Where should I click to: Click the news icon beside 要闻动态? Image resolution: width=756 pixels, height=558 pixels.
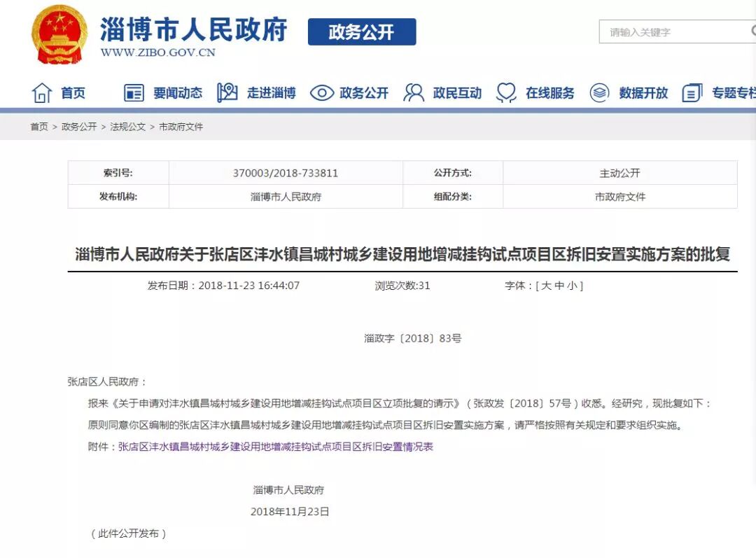(x=134, y=92)
